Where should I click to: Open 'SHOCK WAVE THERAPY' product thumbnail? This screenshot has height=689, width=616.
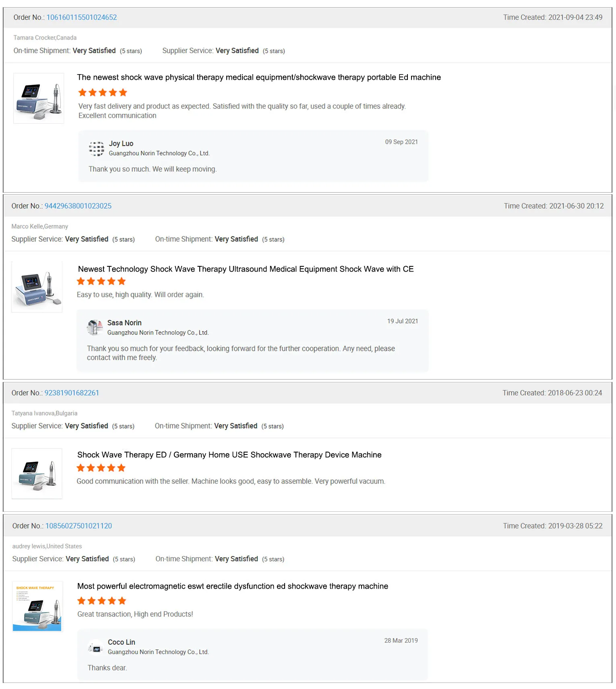click(x=37, y=606)
